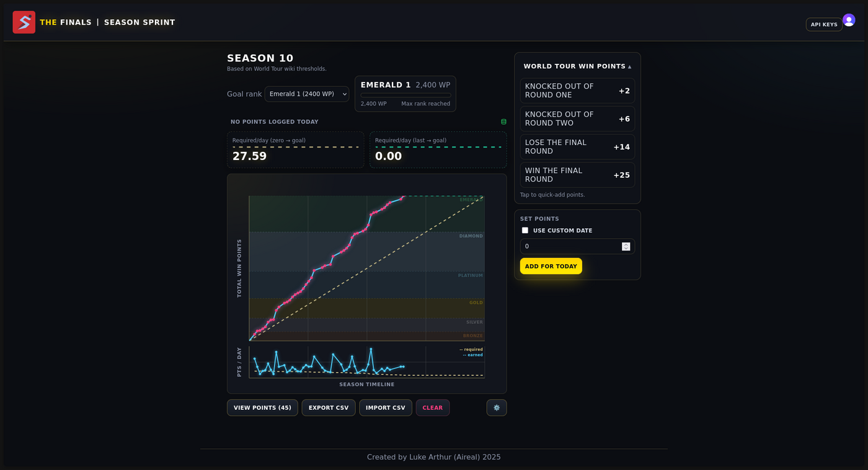Click the 27.59 required/day value
This screenshot has width=868, height=470.
click(249, 156)
